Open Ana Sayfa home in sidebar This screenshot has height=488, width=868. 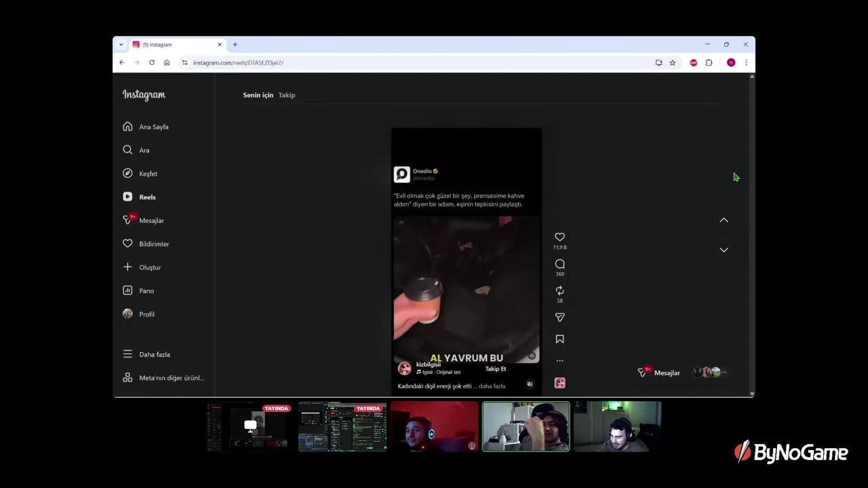(146, 127)
